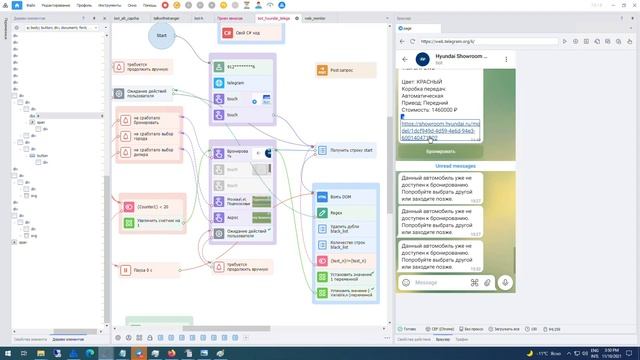This screenshot has width=640, height=360.
Task: Click the hand pointer icon in browser toolbar
Action: tap(629, 41)
